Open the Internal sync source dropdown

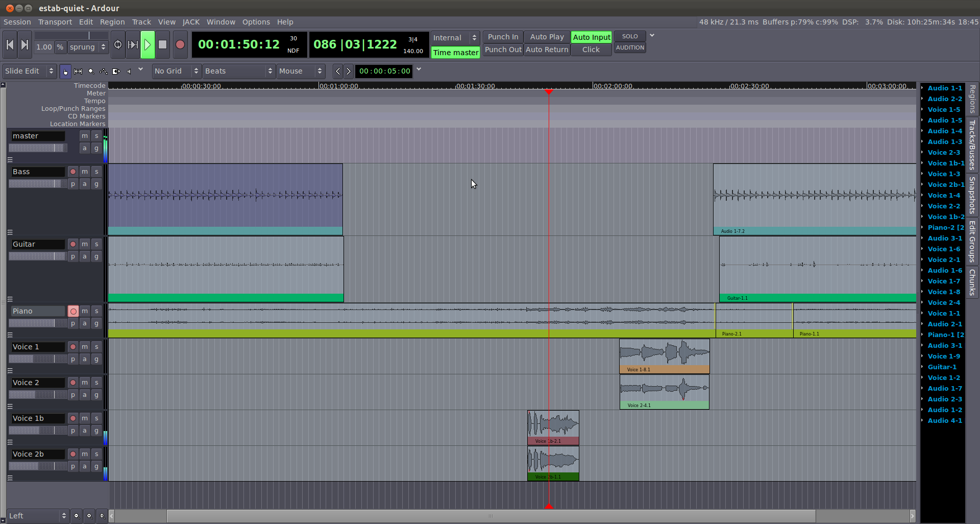click(455, 38)
